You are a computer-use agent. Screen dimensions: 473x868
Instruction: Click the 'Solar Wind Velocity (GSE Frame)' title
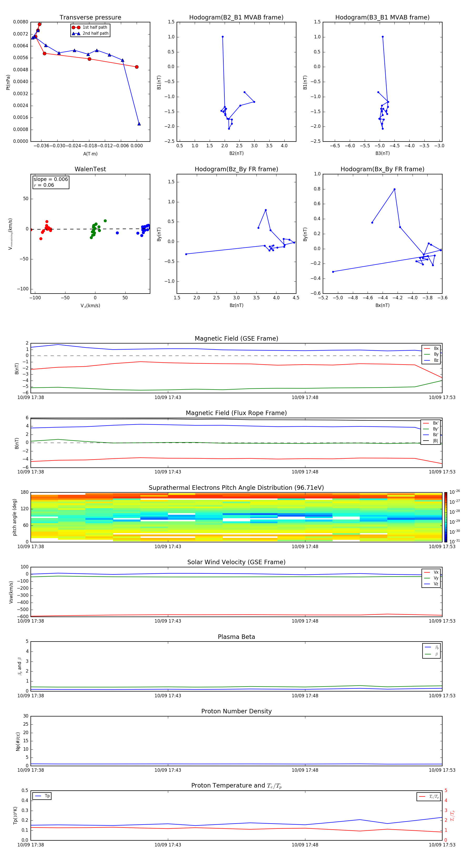coord(236,562)
